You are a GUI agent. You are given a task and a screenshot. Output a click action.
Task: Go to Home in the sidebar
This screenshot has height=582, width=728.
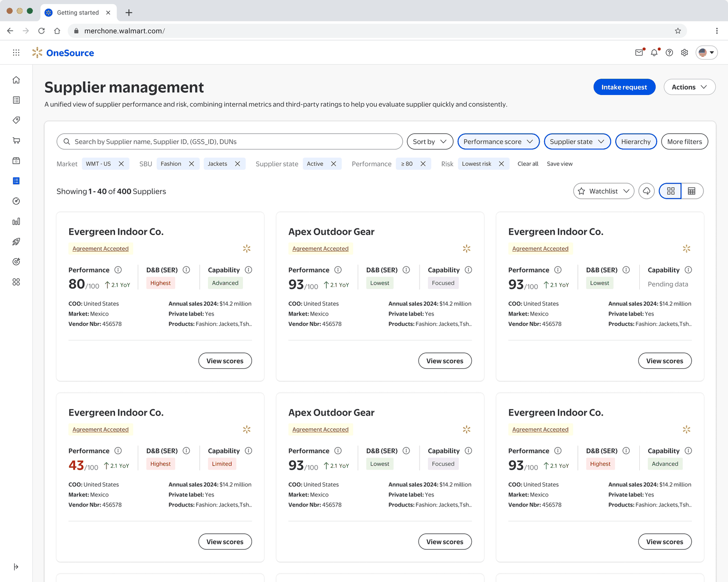point(16,80)
